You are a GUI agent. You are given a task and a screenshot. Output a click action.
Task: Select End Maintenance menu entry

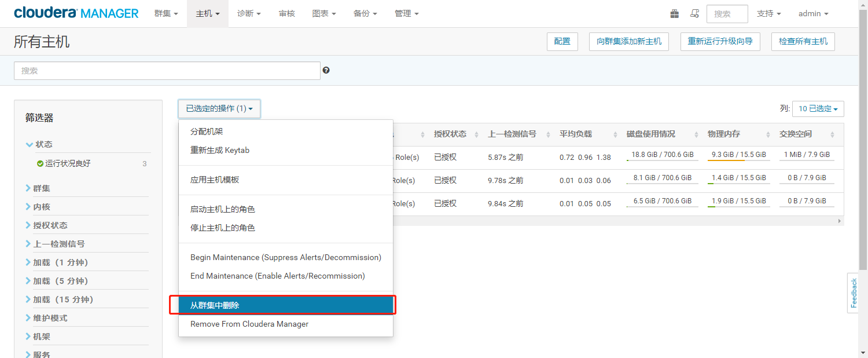(x=286, y=276)
